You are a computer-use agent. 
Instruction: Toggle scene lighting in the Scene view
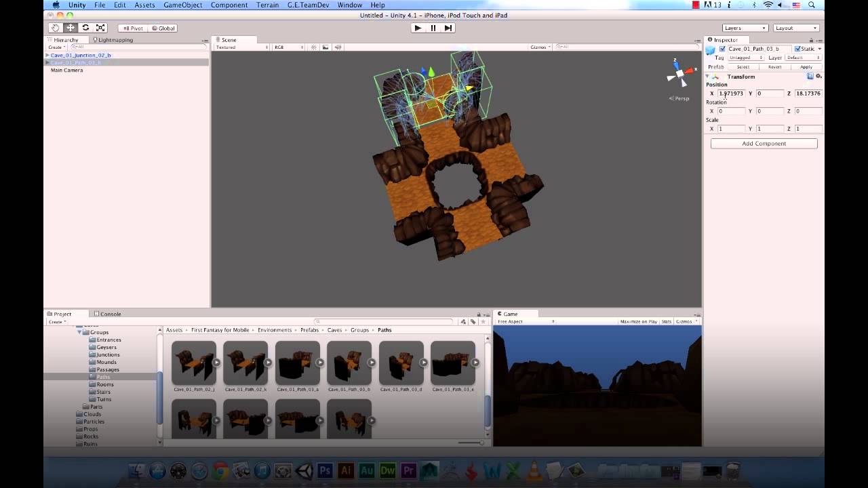click(x=313, y=47)
